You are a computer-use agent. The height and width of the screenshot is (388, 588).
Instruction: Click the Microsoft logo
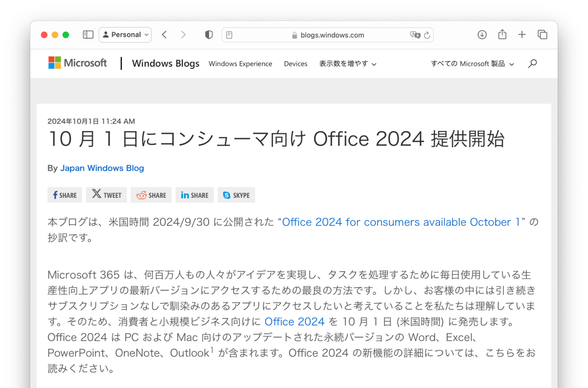click(x=77, y=63)
